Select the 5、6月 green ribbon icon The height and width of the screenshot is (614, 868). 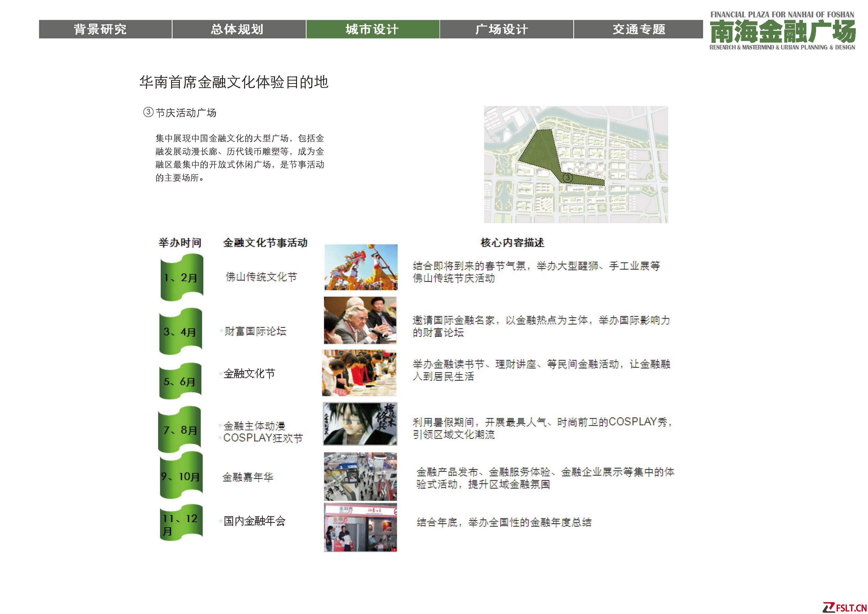180,381
